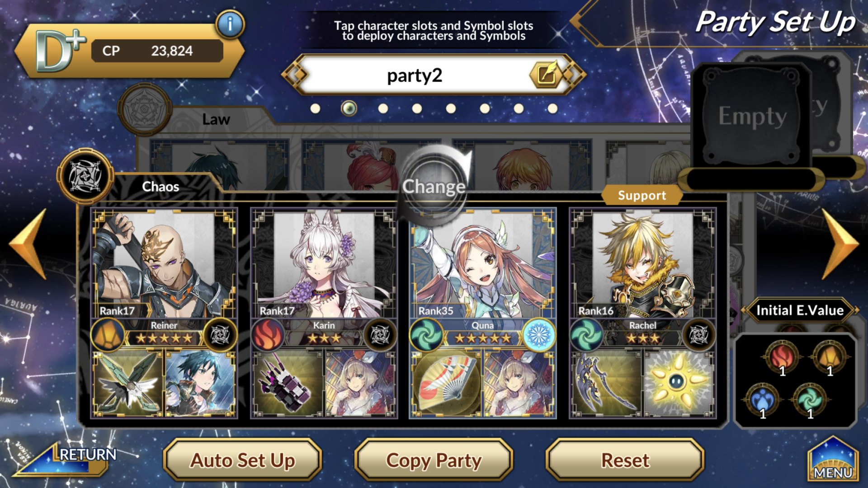The height and width of the screenshot is (488, 868).
Task: Switch to the Law team tab
Action: (x=216, y=119)
